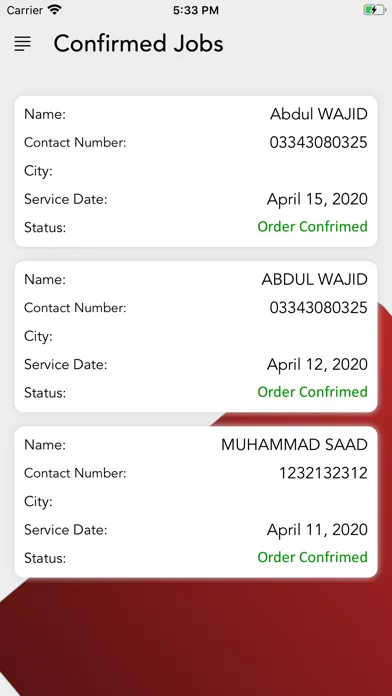Tap the Confirmed Jobs title
This screenshot has width=392, height=696.
(x=139, y=44)
